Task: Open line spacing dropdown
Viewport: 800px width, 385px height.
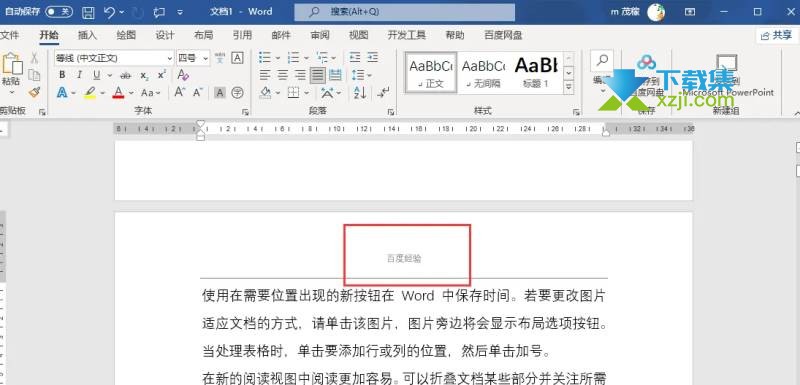Action: 361,75
